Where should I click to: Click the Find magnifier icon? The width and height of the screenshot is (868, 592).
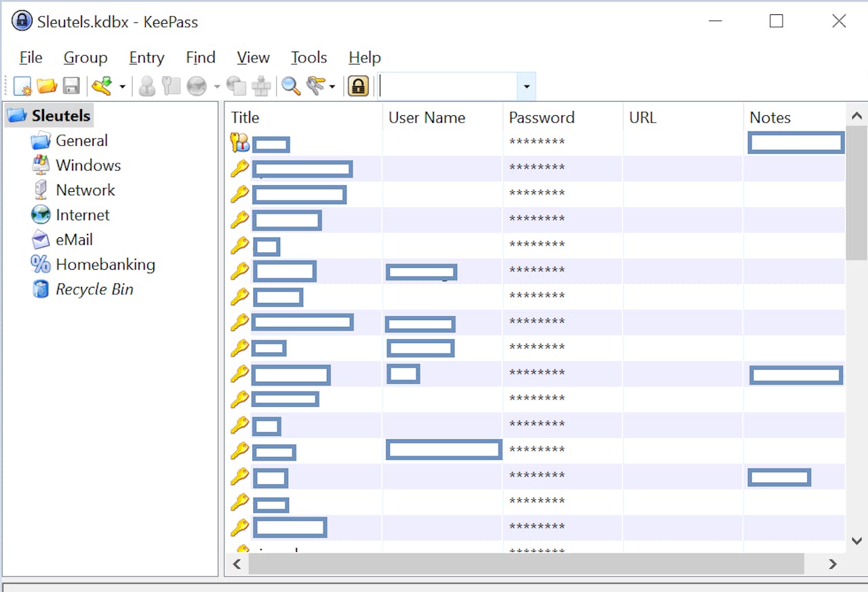click(x=291, y=86)
